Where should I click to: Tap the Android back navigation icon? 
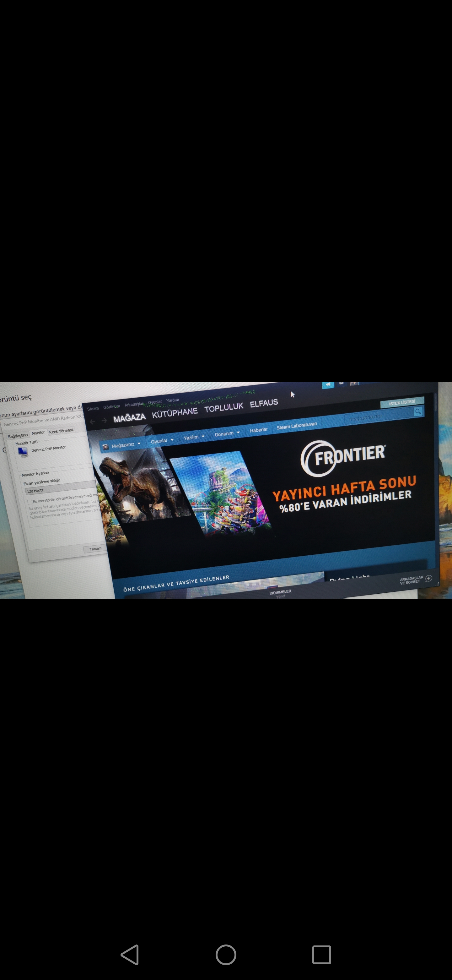click(x=130, y=955)
